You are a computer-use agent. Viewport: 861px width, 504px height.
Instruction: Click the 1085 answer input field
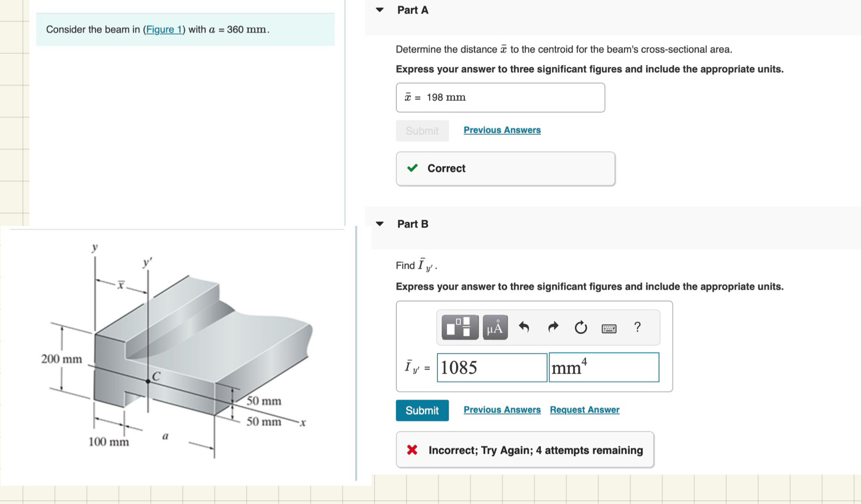pyautogui.click(x=491, y=368)
